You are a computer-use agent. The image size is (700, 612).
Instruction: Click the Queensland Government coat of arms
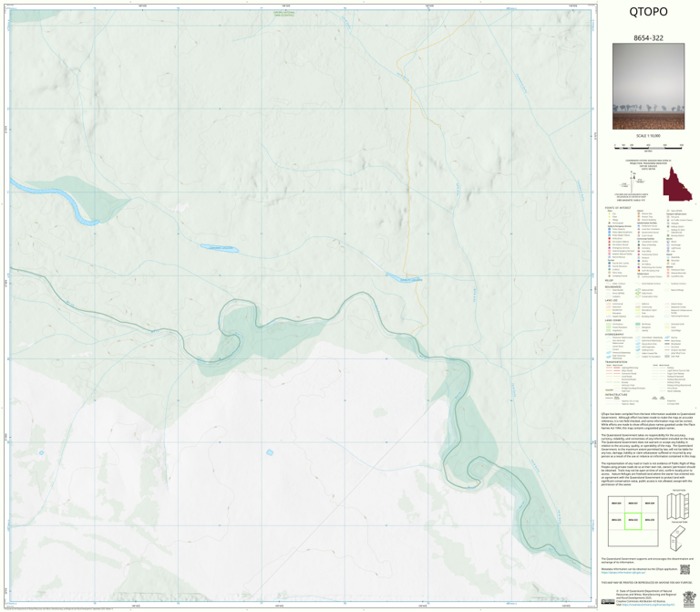689,598
